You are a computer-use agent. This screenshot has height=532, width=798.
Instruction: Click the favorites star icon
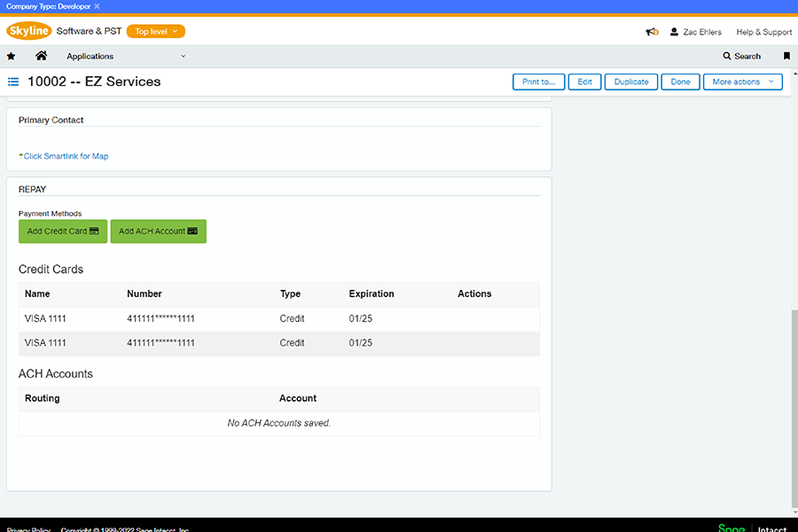[12, 56]
